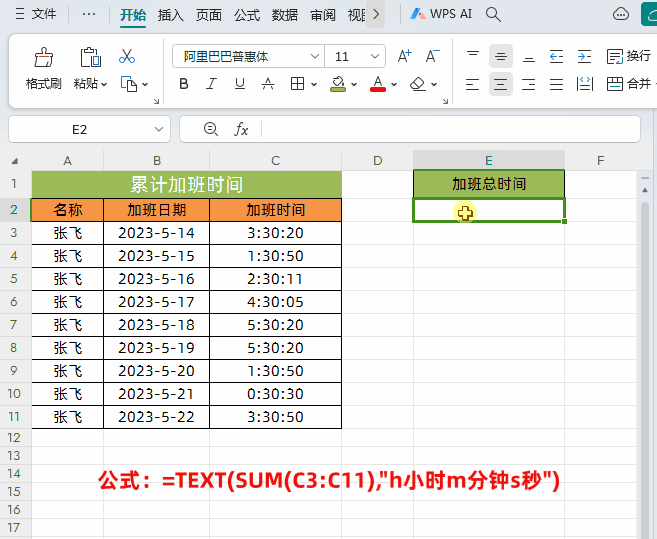Click the fx insert function icon
The image size is (657, 539).
tap(241, 130)
